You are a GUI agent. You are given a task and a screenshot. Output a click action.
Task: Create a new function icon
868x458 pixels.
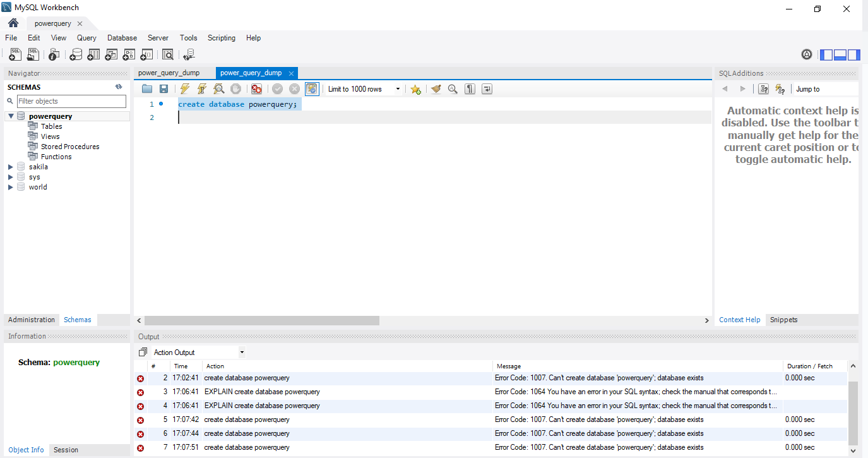point(146,55)
